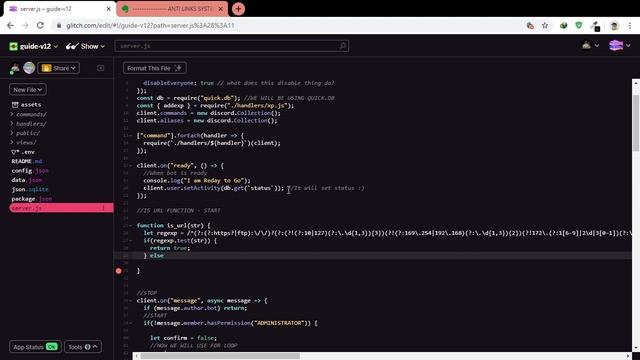The width and height of the screenshot is (640, 360).
Task: Expand the public/ folder
Action: [25, 133]
